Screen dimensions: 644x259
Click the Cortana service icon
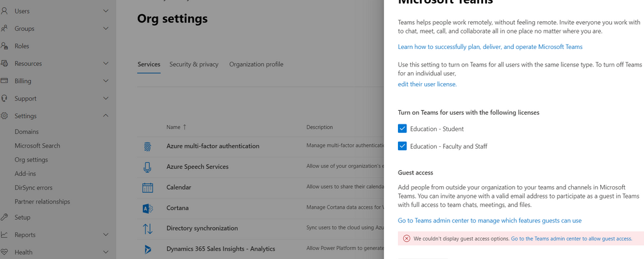(x=147, y=209)
